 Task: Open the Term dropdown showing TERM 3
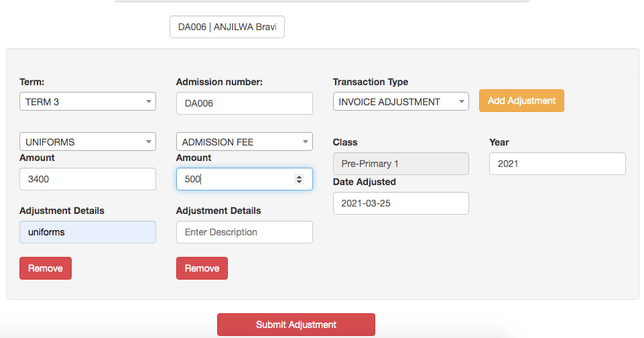pos(88,102)
